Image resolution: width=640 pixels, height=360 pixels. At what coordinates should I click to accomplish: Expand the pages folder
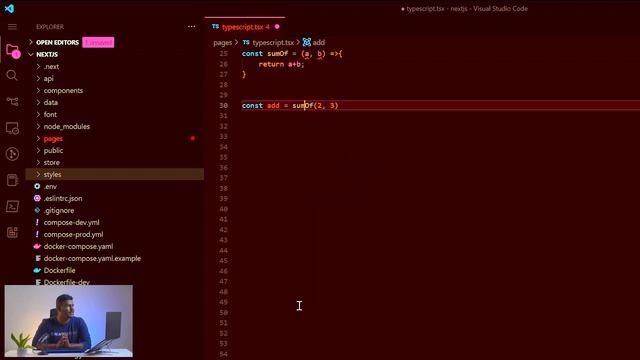(x=38, y=138)
